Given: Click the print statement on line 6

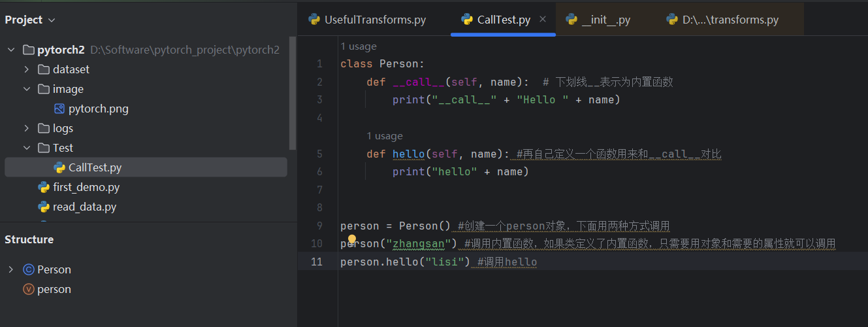Looking at the screenshot, I should pos(460,172).
